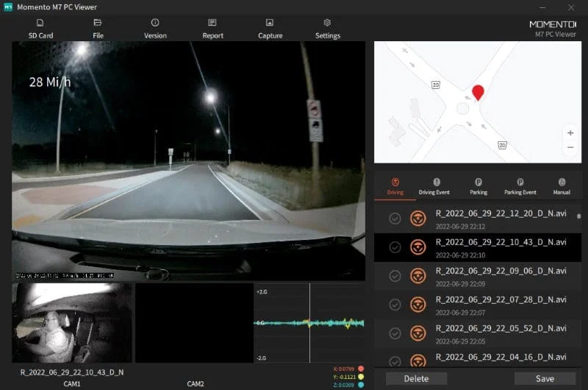Click steering wheel icon of 22_09_06 file
The width and height of the screenshot is (588, 390).
417,276
